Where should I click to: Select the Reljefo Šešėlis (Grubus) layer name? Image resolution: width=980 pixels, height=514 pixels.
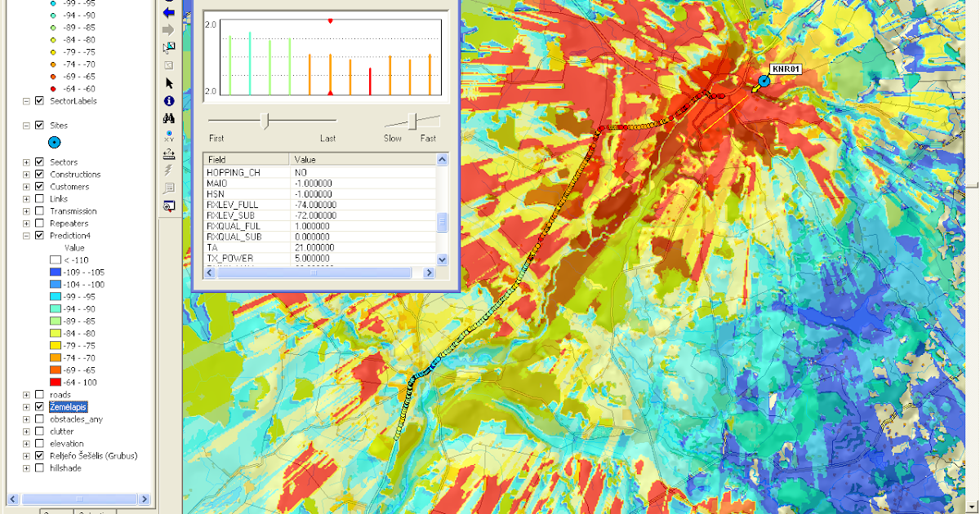pos(93,456)
